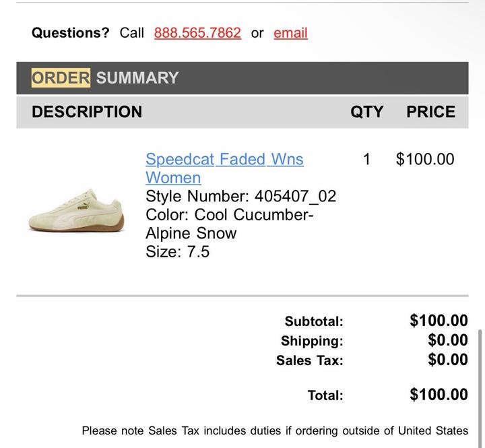Click the Style Number 405407_02 text
The width and height of the screenshot is (485, 448).
click(240, 196)
